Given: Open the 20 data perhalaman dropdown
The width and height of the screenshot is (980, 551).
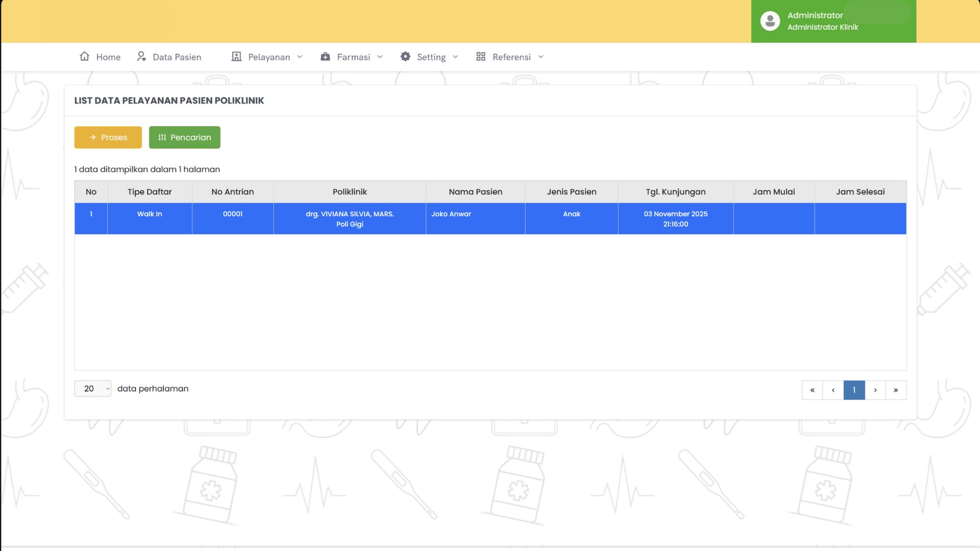Looking at the screenshot, I should click(x=92, y=389).
